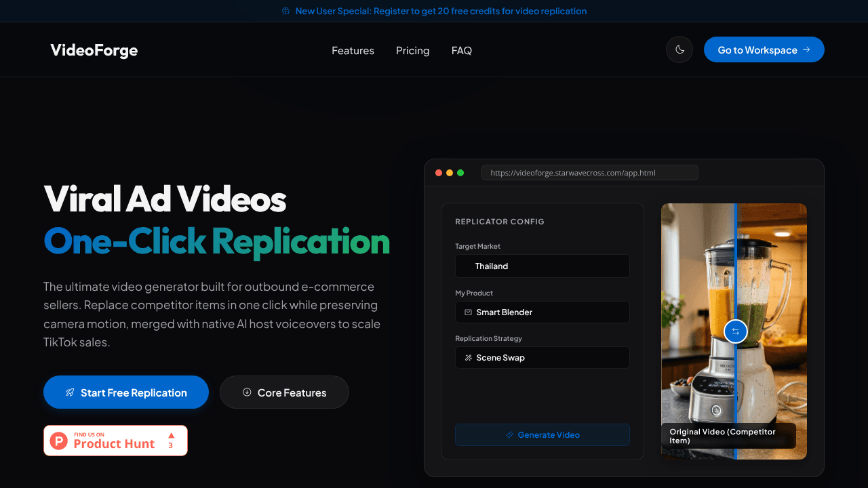Click Smart Blender box icon
Screen dimensions: 868x488
pyautogui.click(x=468, y=312)
